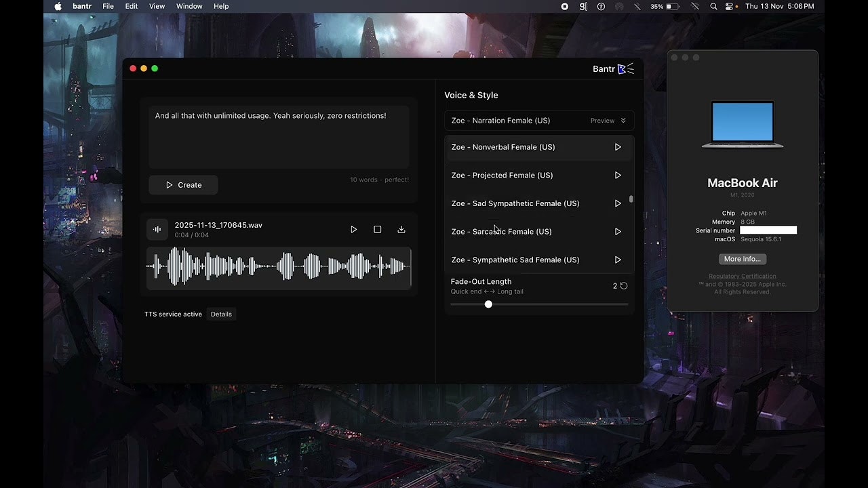The image size is (868, 488).
Task: Open the Apple menu
Action: point(58,6)
